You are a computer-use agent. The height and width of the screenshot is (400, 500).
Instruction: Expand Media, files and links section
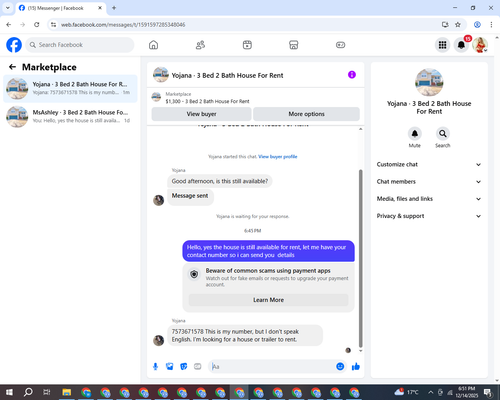[x=429, y=199]
